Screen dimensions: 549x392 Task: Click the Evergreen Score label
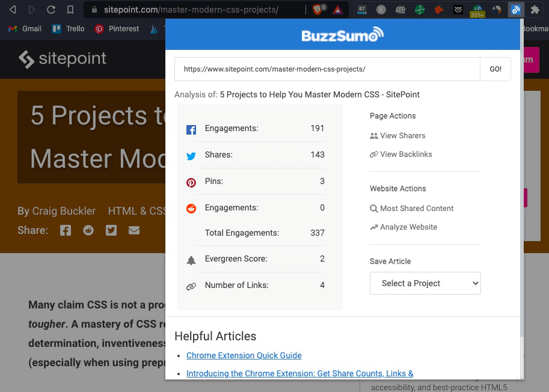pos(236,259)
